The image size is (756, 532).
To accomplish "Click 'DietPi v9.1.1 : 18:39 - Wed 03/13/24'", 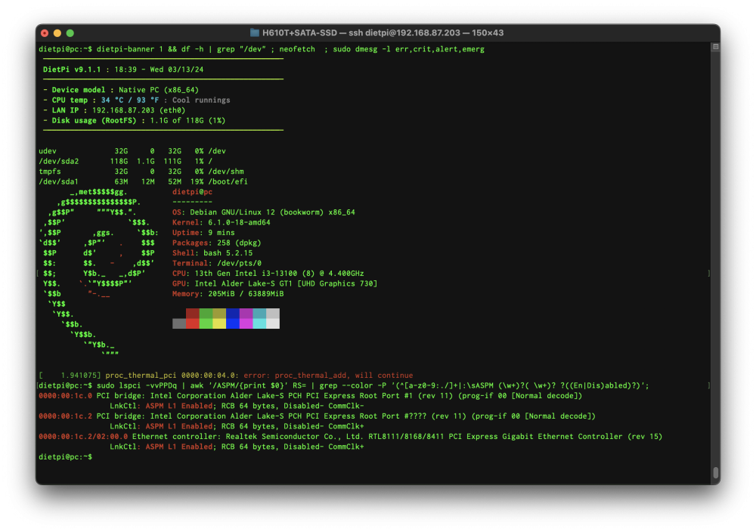I will point(123,70).
